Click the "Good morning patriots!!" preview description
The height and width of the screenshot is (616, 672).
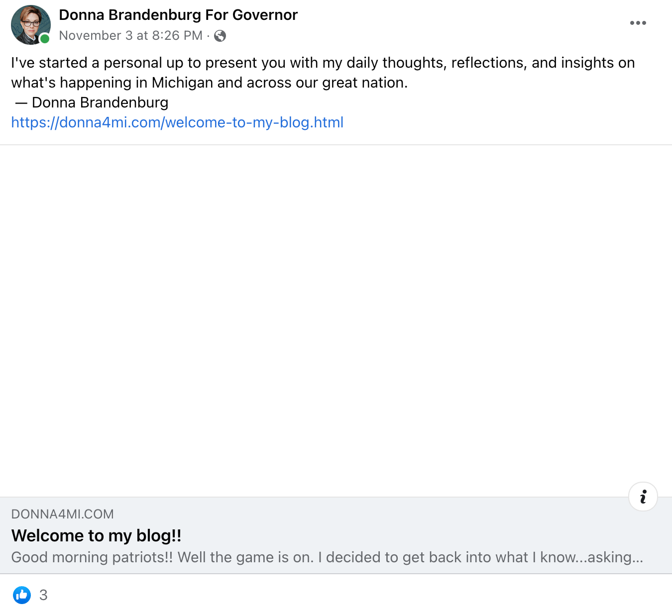tap(327, 557)
